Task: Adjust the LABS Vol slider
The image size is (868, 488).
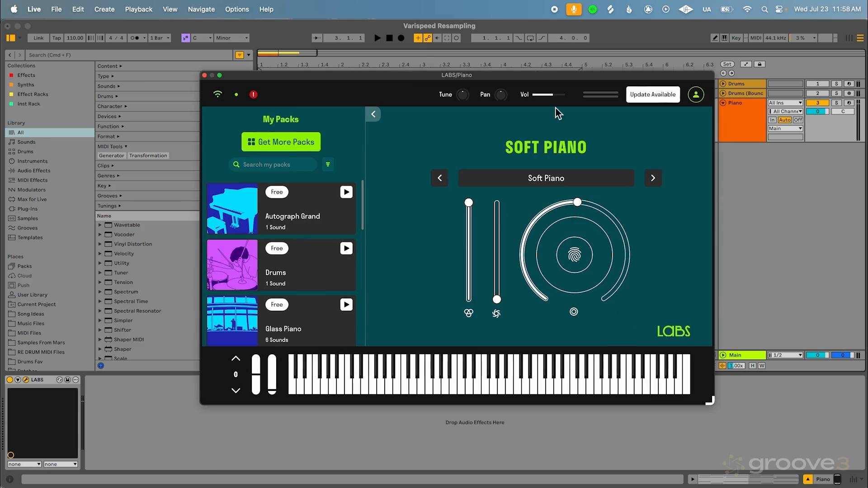Action: 548,94
